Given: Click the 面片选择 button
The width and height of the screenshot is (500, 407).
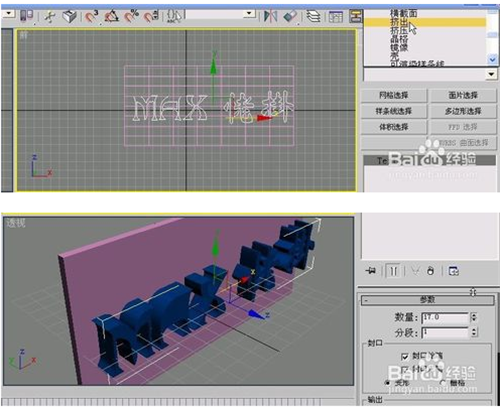Looking at the screenshot, I should click(463, 96).
